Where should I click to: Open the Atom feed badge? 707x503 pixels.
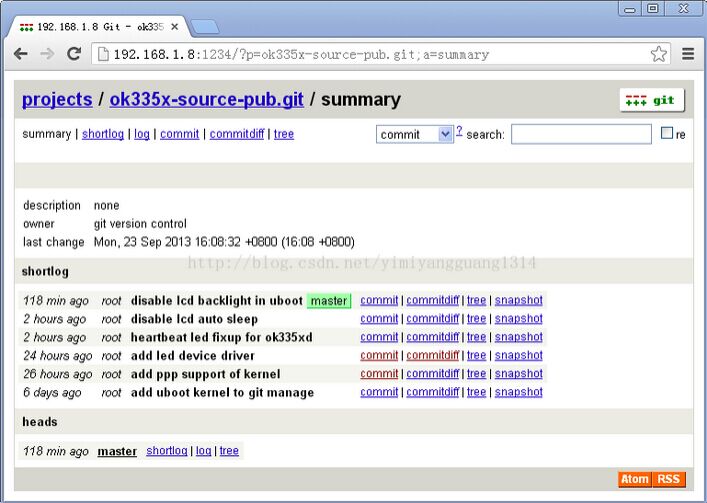(x=635, y=479)
